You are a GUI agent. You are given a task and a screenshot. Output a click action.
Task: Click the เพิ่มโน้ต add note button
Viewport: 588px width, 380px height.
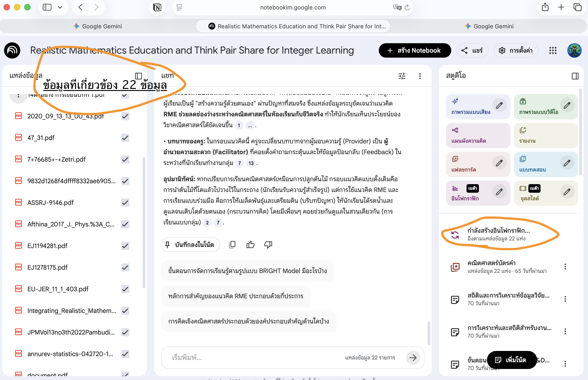pos(512,360)
